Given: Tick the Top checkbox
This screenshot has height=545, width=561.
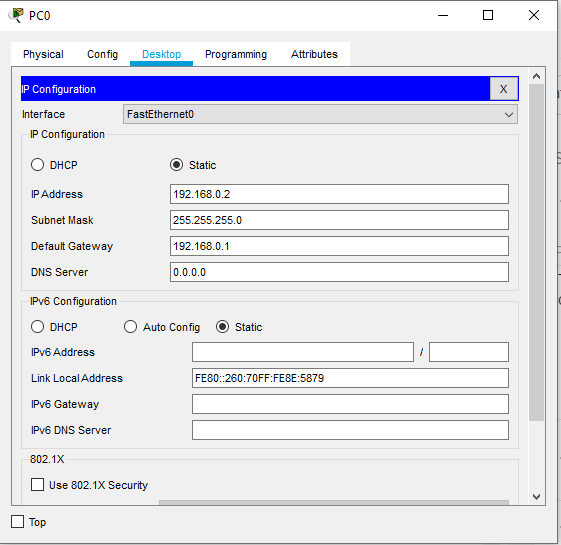Looking at the screenshot, I should (18, 522).
